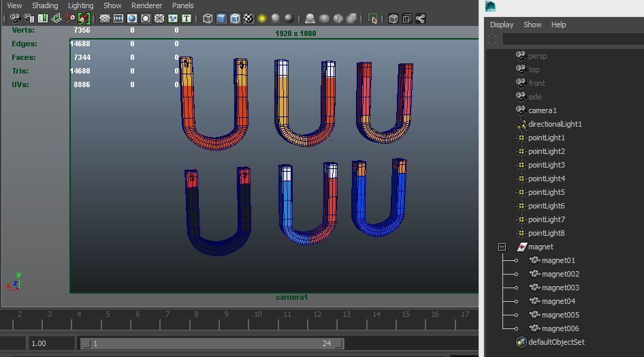This screenshot has width=644, height=357.
Task: Click the Outliner search field
Action: click(x=572, y=40)
